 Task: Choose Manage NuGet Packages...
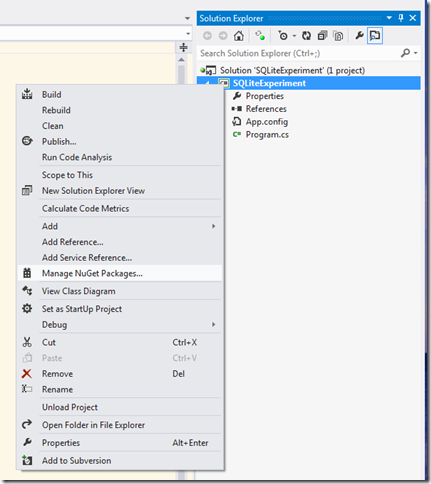(x=120, y=273)
